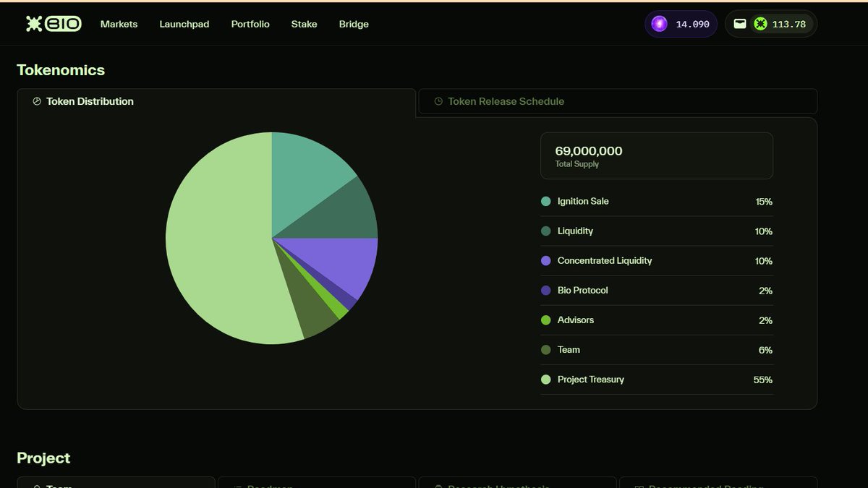This screenshot has width=868, height=488.
Task: Click the BIO logo in the header
Action: 54,24
